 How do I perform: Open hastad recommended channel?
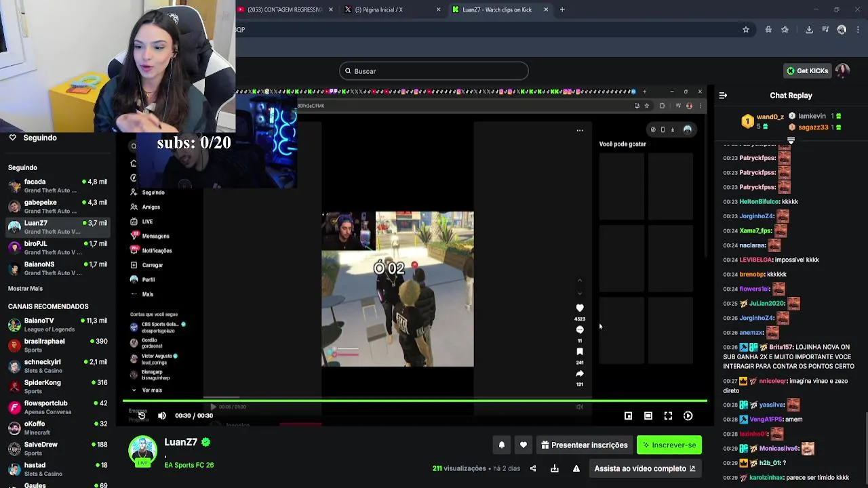point(58,469)
